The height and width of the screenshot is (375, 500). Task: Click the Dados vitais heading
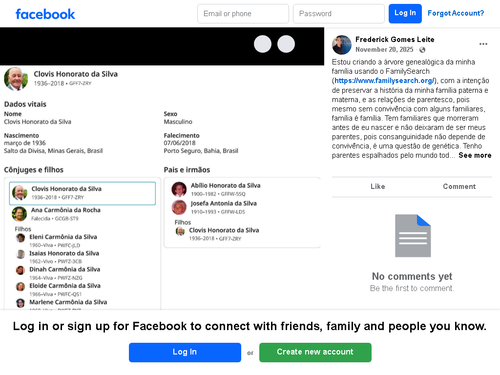25,104
